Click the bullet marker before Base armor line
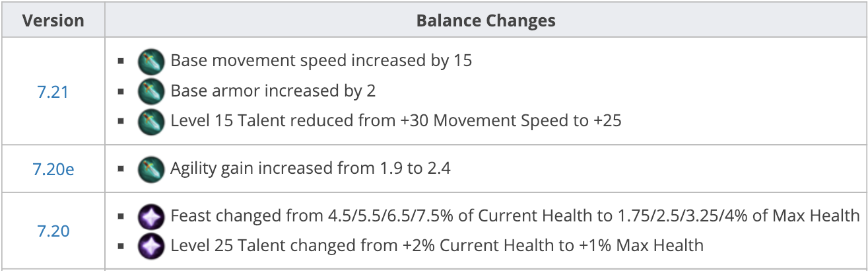The image size is (868, 271). pyautogui.click(x=121, y=91)
